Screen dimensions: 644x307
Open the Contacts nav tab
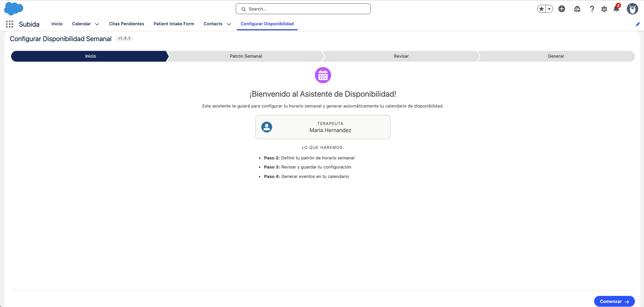213,24
